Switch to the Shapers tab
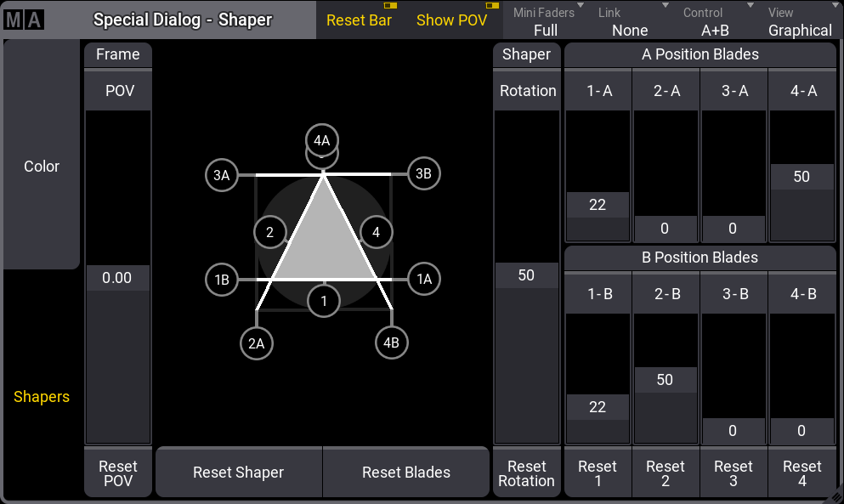Screen dimensions: 844x504 [x=42, y=397]
